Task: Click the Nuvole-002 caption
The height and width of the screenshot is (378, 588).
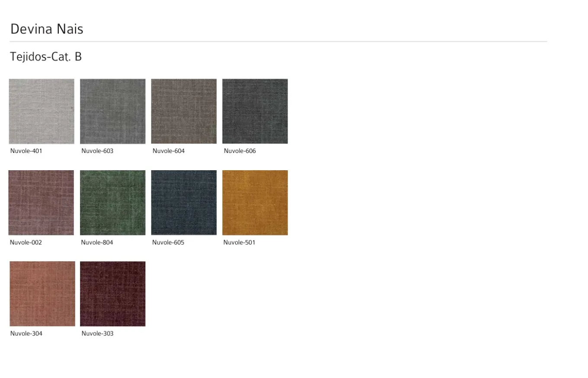Action: (26, 242)
